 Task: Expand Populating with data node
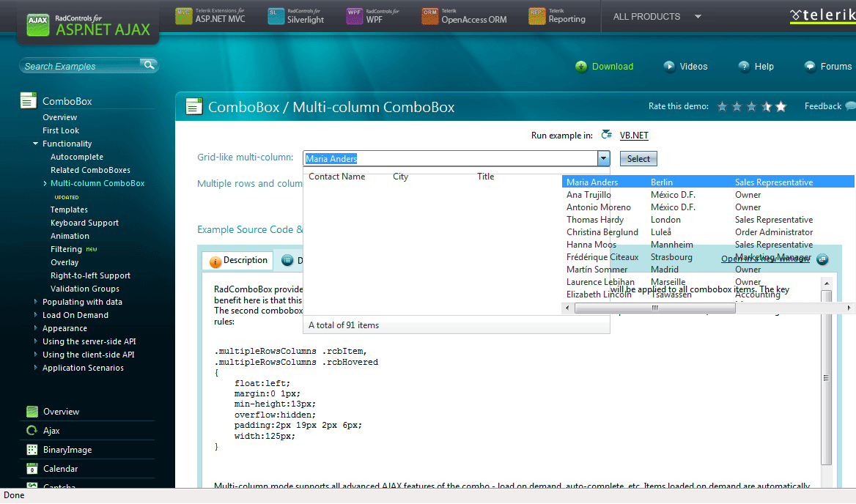[x=35, y=302]
